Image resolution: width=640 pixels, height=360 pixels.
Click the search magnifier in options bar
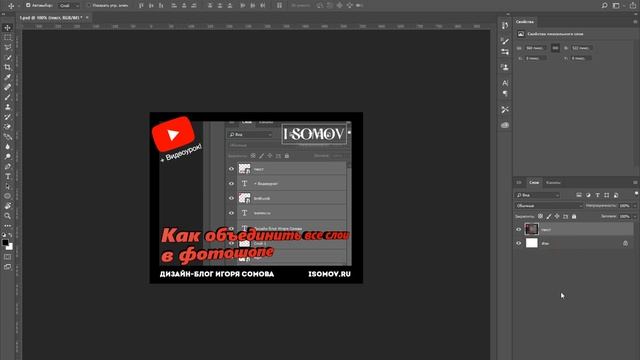[604, 5]
